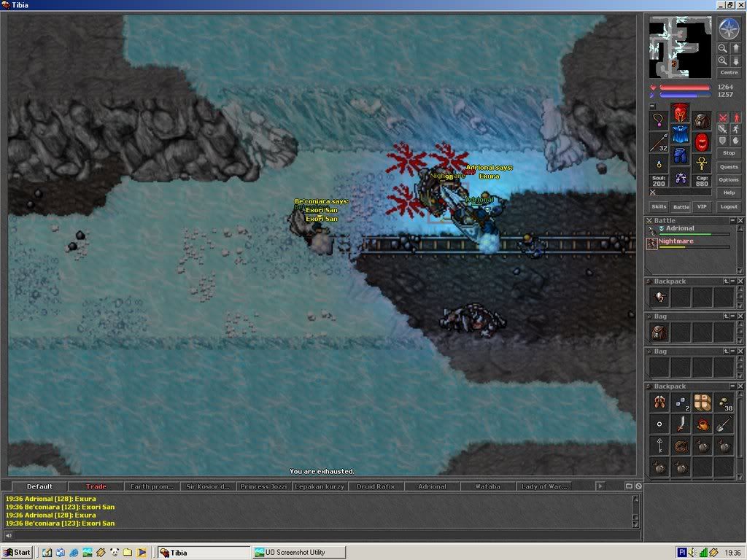This screenshot has height=560, width=747.
Task: Zoom out the minimap
Action: (x=723, y=49)
